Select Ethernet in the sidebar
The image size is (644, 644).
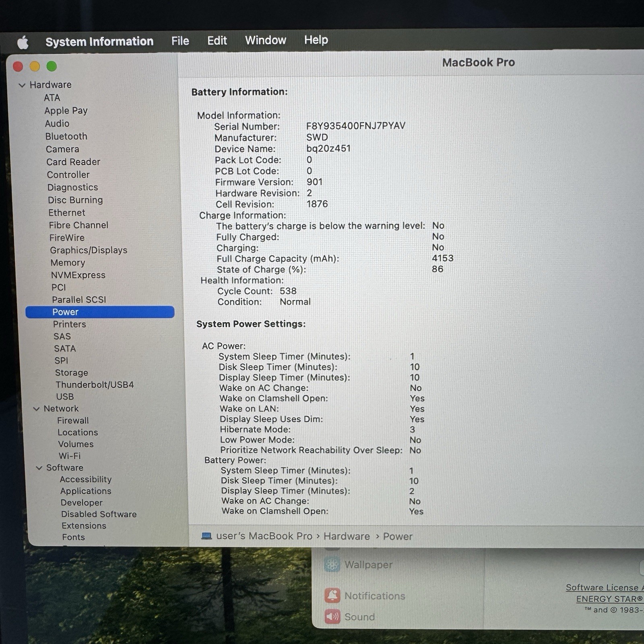(67, 213)
